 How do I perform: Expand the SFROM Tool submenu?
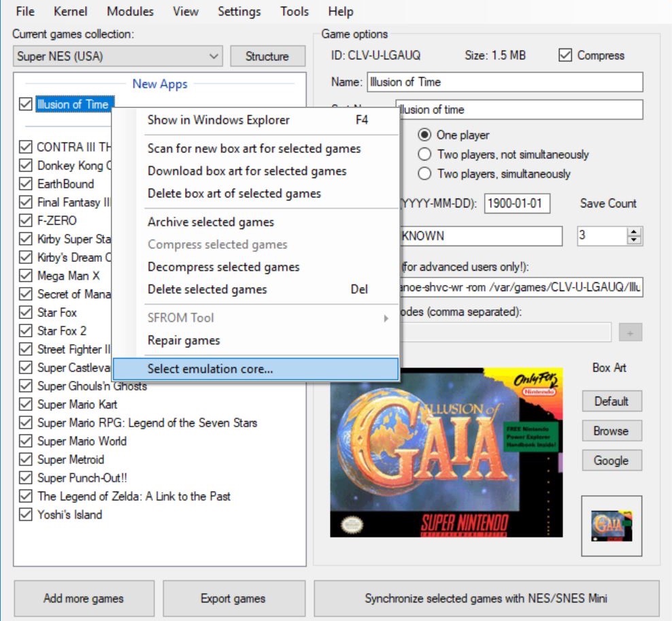point(180,317)
